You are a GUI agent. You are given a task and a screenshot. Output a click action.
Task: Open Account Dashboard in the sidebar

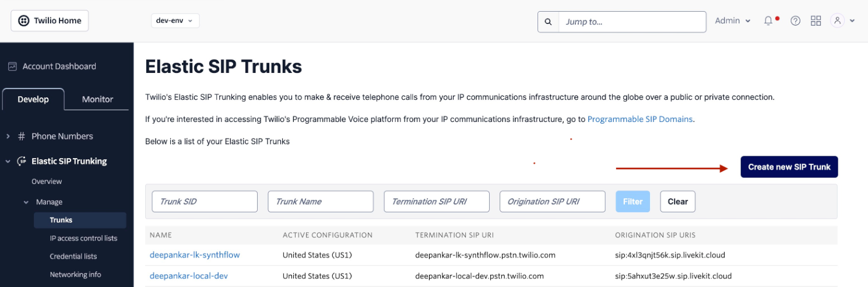pyautogui.click(x=59, y=66)
